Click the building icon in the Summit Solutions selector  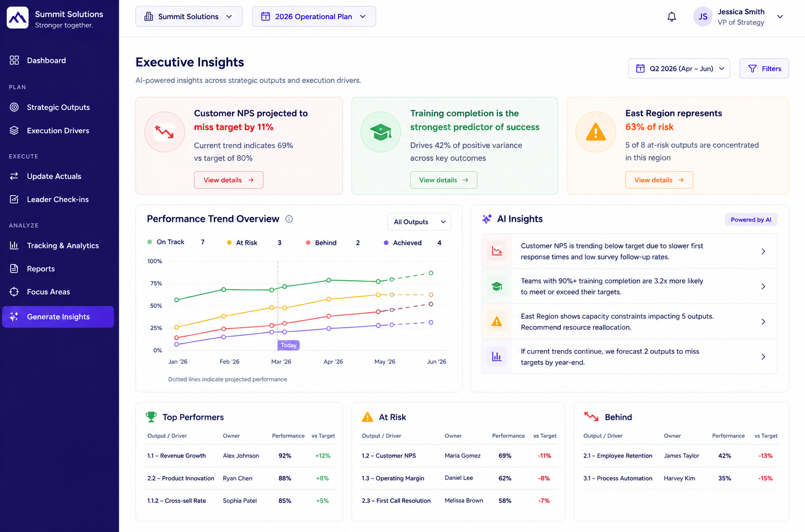click(x=148, y=16)
